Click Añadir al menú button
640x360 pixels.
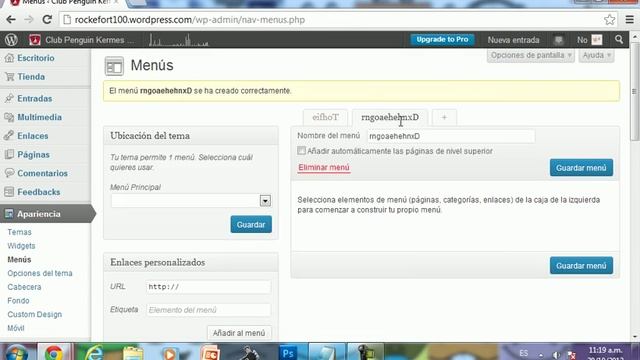(239, 333)
